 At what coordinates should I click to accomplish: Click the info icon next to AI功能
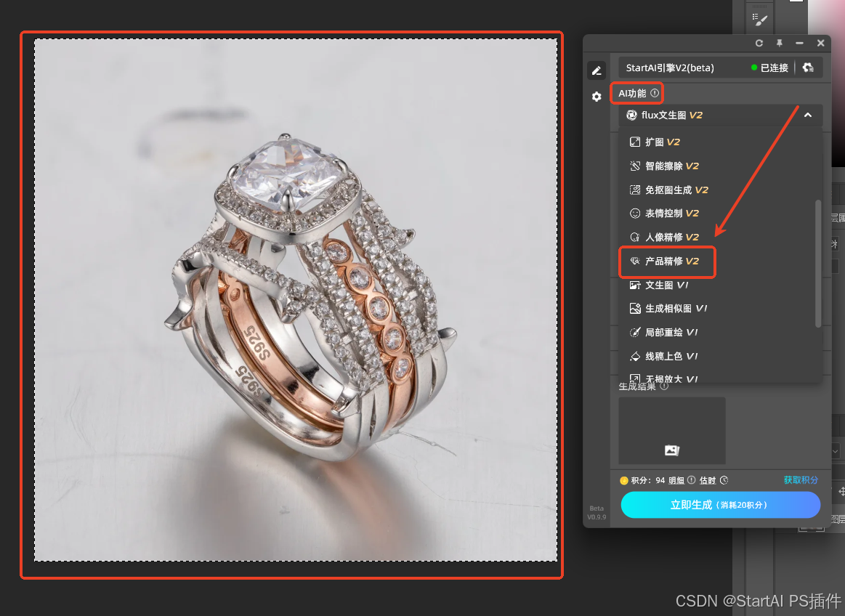654,93
